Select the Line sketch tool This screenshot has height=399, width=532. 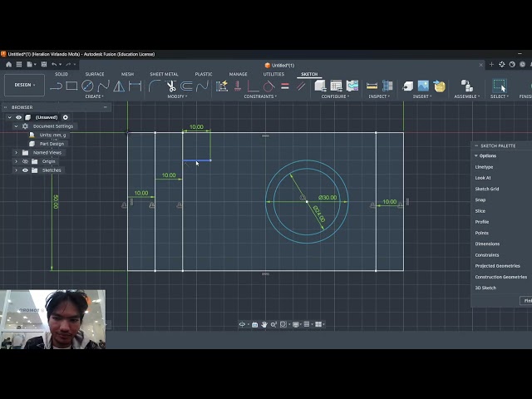56,86
